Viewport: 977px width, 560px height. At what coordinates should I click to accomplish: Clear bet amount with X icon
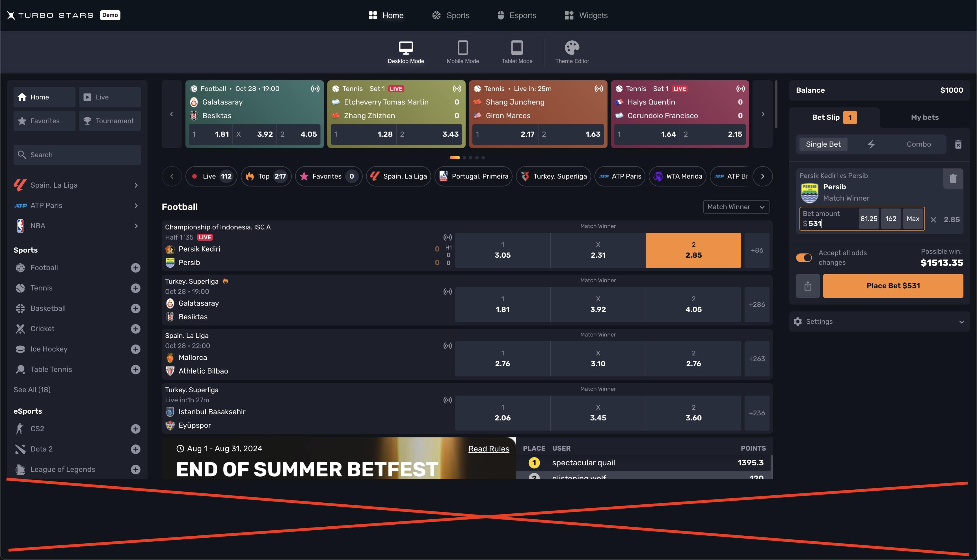(x=933, y=220)
